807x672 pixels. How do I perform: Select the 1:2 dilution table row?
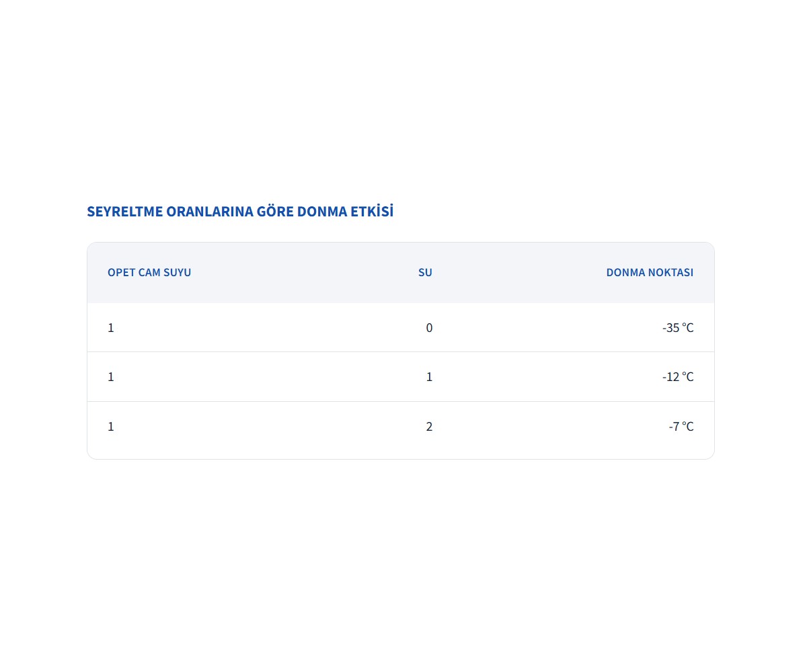coord(269,427)
